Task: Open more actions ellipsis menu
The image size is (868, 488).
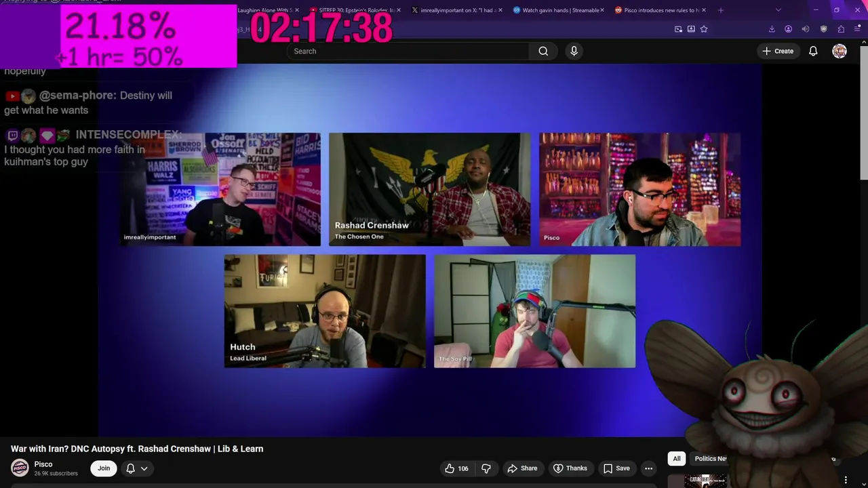Action: point(648,468)
